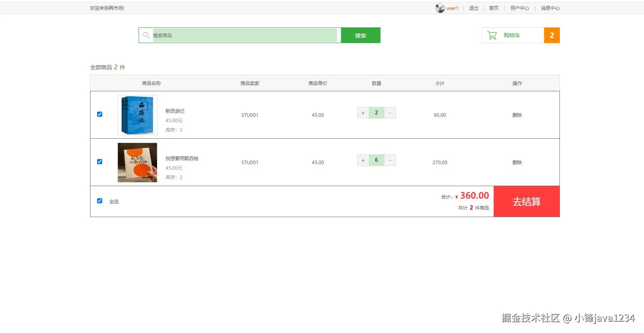
Task: Go to 首页 home page
Action: point(494,8)
